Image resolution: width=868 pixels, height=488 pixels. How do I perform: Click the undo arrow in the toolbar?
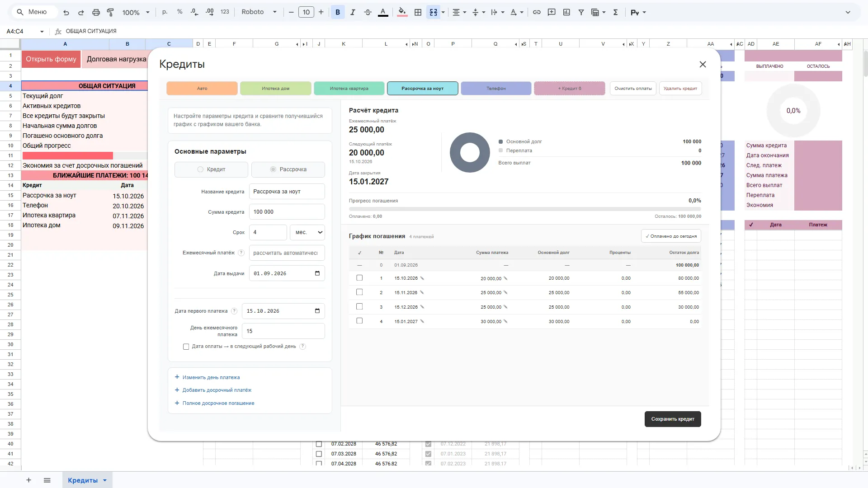click(66, 12)
